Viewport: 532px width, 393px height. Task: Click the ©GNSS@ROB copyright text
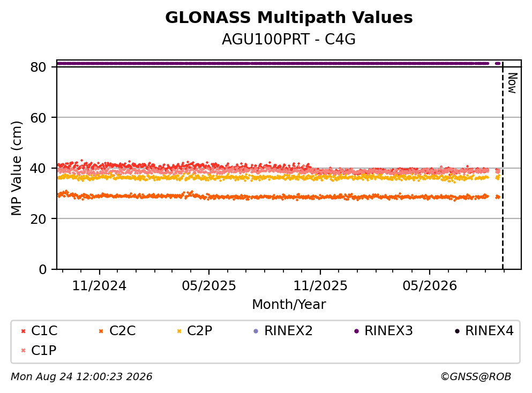coord(476,377)
